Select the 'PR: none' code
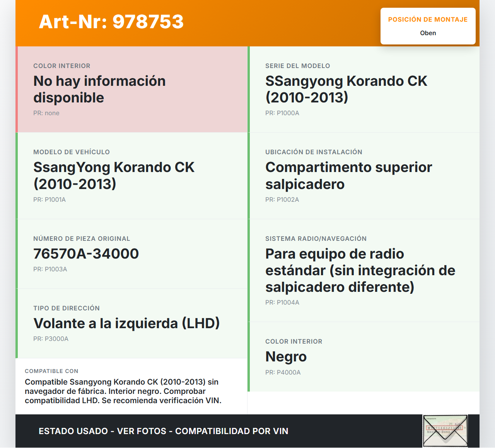The image size is (495, 448). pyautogui.click(x=46, y=113)
